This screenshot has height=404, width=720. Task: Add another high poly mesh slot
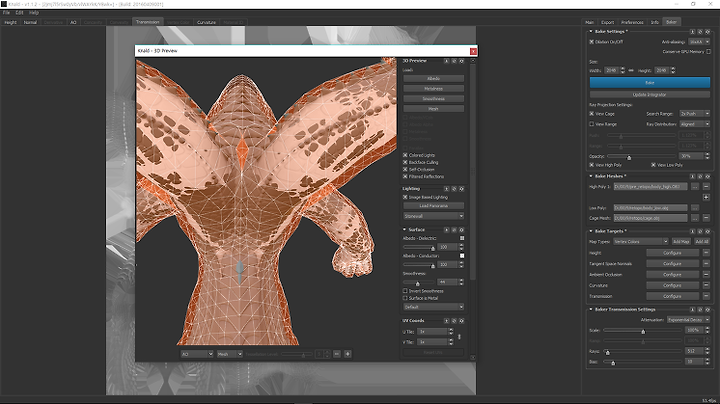click(x=706, y=197)
